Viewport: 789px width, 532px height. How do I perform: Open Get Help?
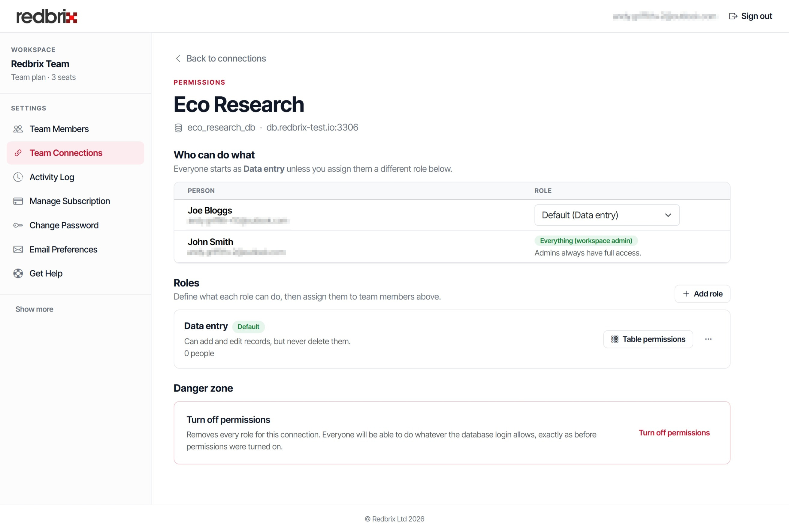click(75, 273)
